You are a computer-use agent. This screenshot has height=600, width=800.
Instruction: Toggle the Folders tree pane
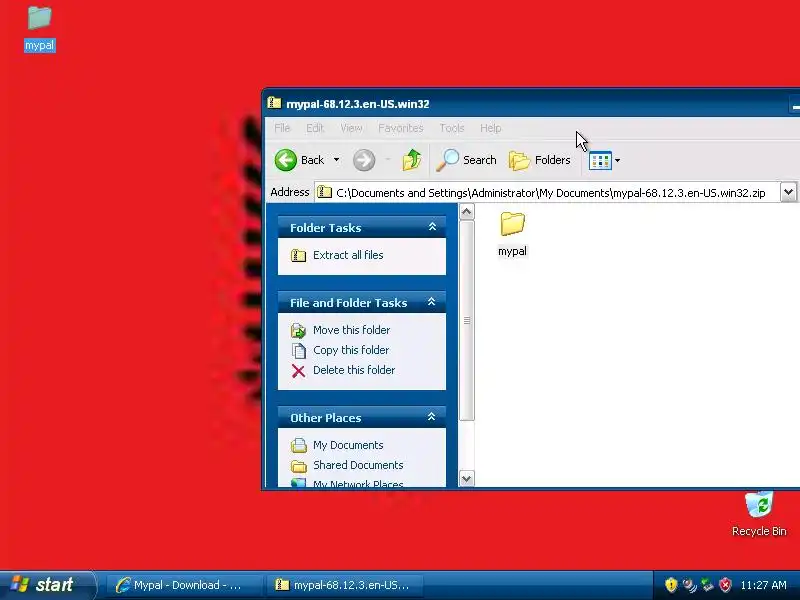pos(540,160)
